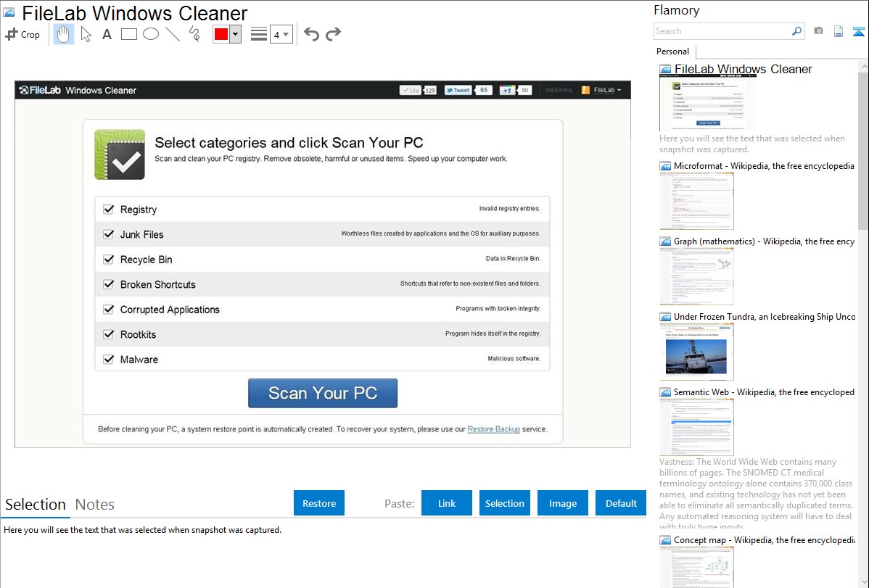Image resolution: width=869 pixels, height=588 pixels.
Task: Activate the hand pan tool
Action: pyautogui.click(x=64, y=34)
